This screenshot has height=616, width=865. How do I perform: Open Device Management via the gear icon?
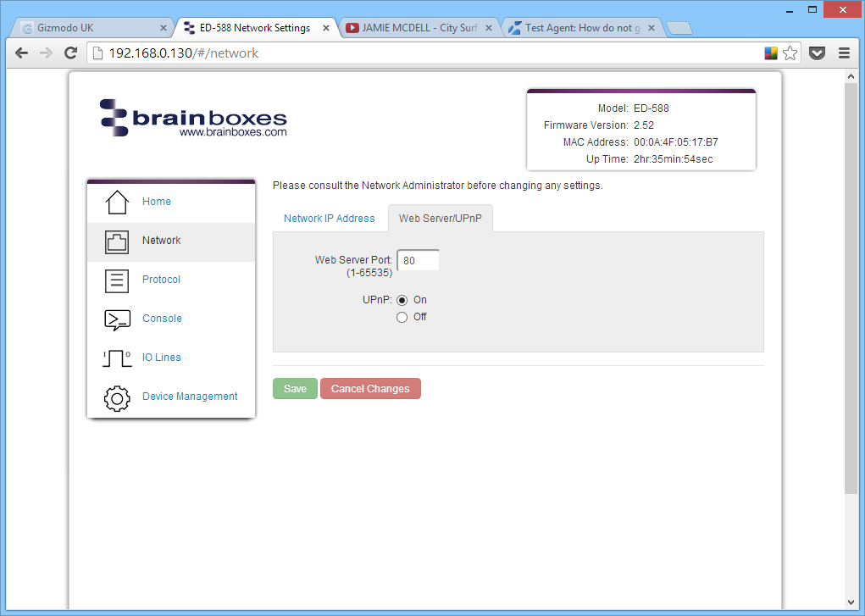[x=116, y=397]
